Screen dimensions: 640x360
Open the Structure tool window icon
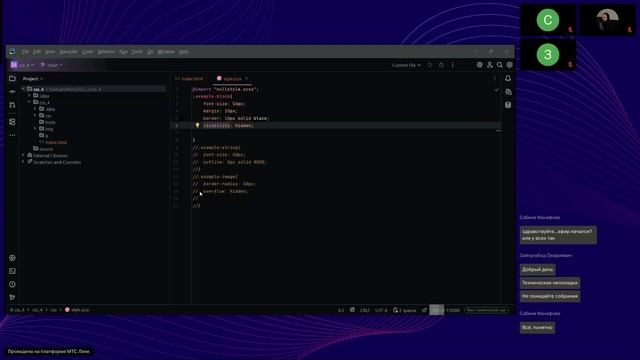(12, 122)
